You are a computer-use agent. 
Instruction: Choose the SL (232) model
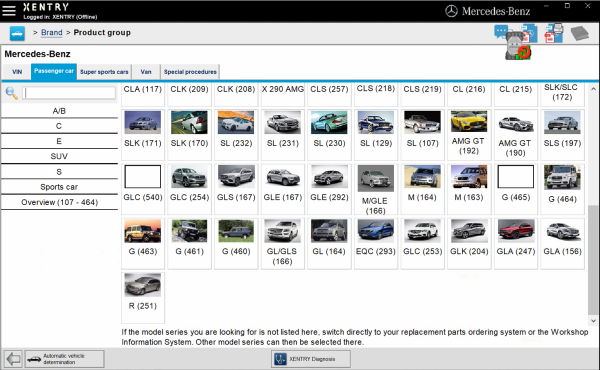point(236,135)
